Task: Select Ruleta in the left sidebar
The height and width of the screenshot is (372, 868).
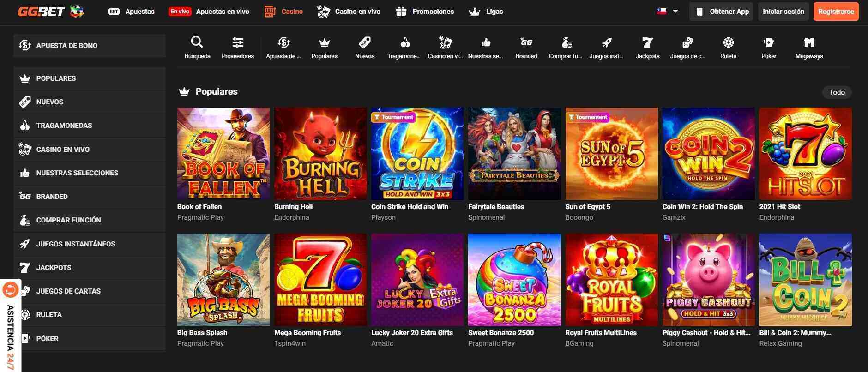Action: click(90, 315)
